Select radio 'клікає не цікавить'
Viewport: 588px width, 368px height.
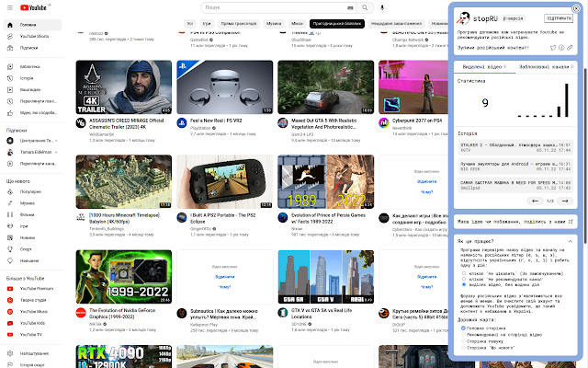464,273
